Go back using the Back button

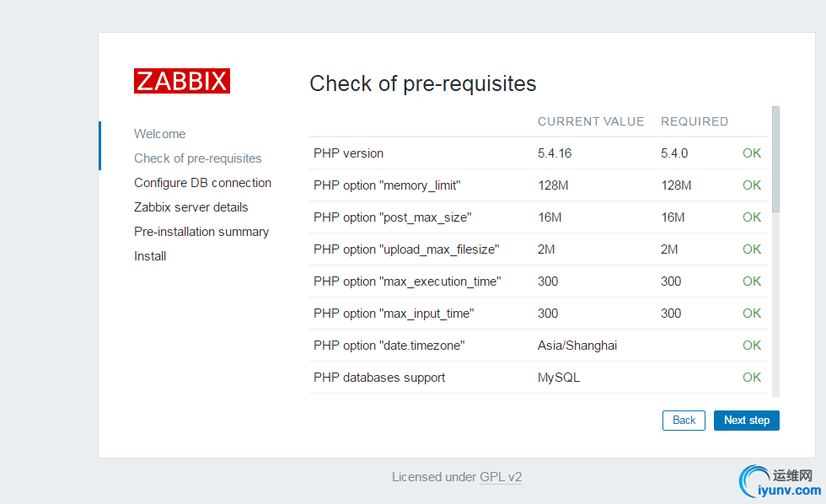pyautogui.click(x=684, y=420)
